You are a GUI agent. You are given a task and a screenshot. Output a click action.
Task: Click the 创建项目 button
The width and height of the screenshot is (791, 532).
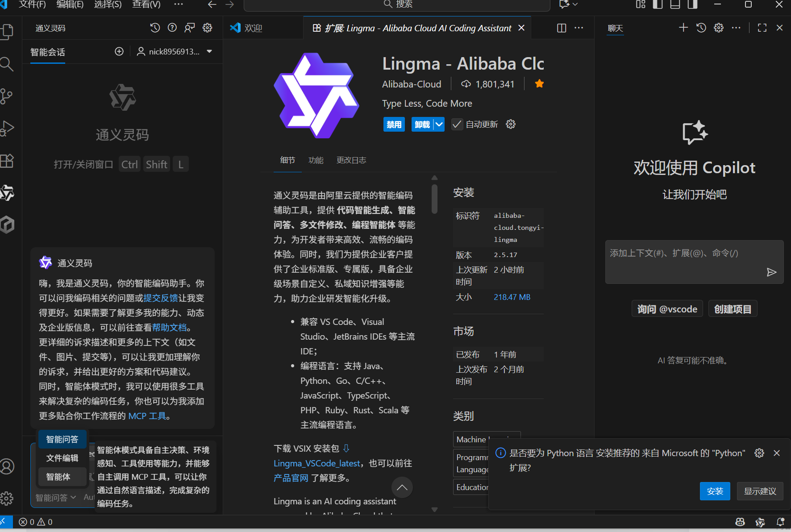coord(733,309)
